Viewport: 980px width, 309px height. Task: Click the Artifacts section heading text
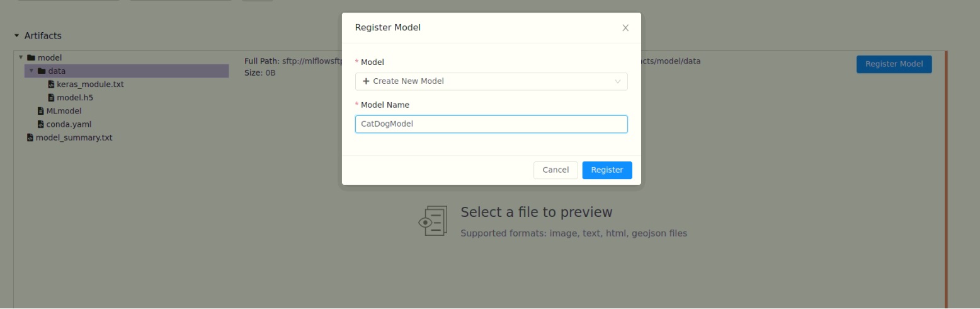pos(43,36)
